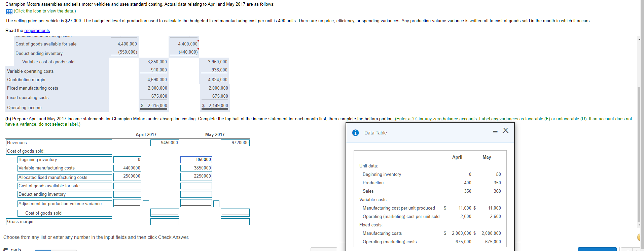
Task: Click May beginning inventory value 50 in Data Table
Action: pos(498,175)
